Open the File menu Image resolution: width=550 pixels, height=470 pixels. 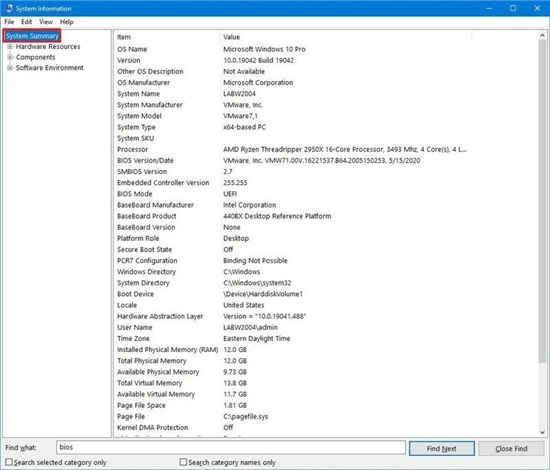click(9, 22)
